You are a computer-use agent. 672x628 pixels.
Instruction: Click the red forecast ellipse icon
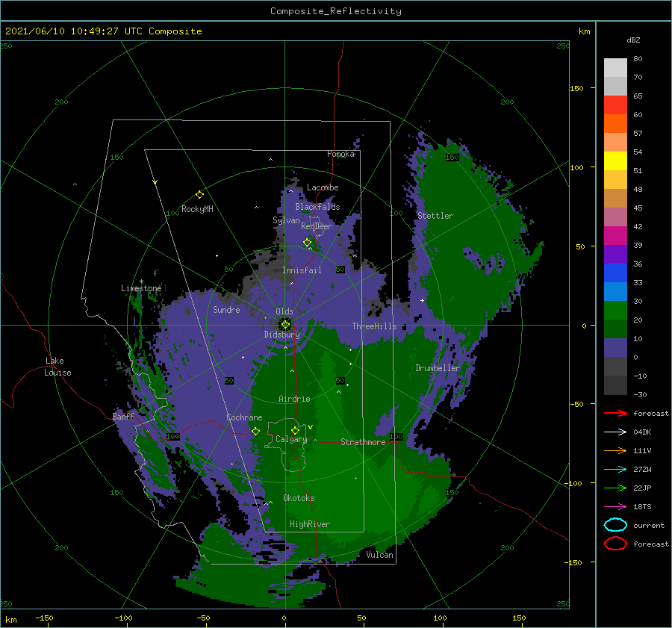[x=615, y=544]
